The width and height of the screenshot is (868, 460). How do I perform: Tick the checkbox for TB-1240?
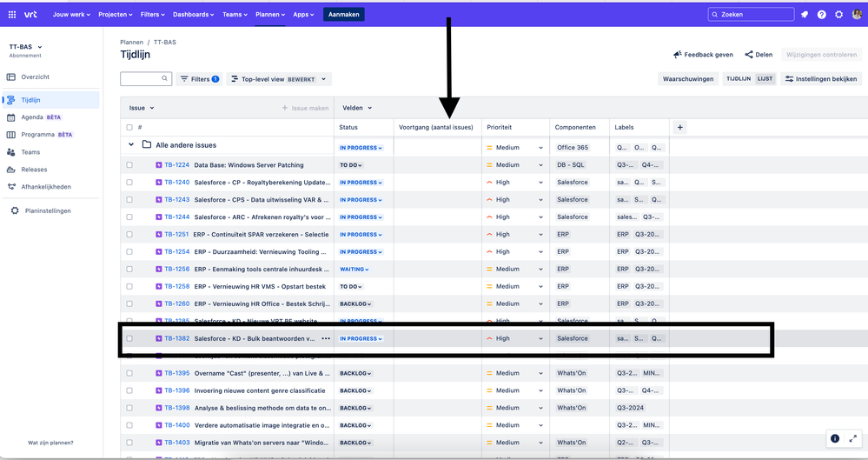pos(129,183)
